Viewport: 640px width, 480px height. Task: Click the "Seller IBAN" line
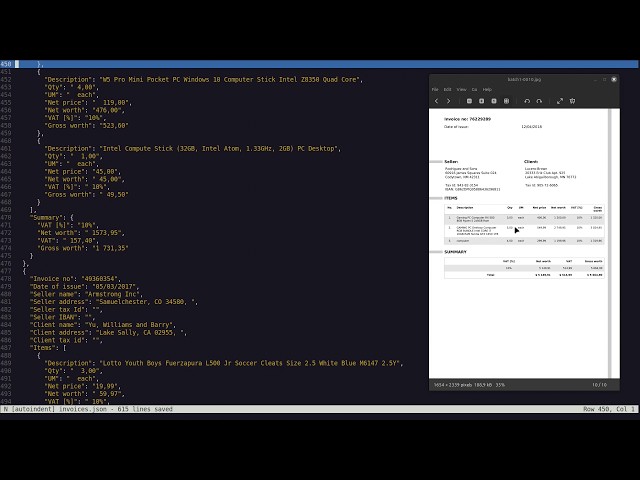62,317
